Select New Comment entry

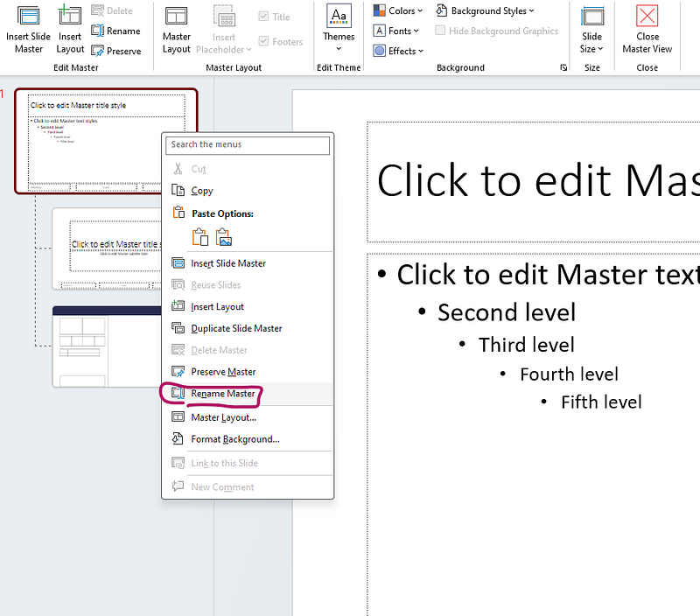pyautogui.click(x=248, y=486)
